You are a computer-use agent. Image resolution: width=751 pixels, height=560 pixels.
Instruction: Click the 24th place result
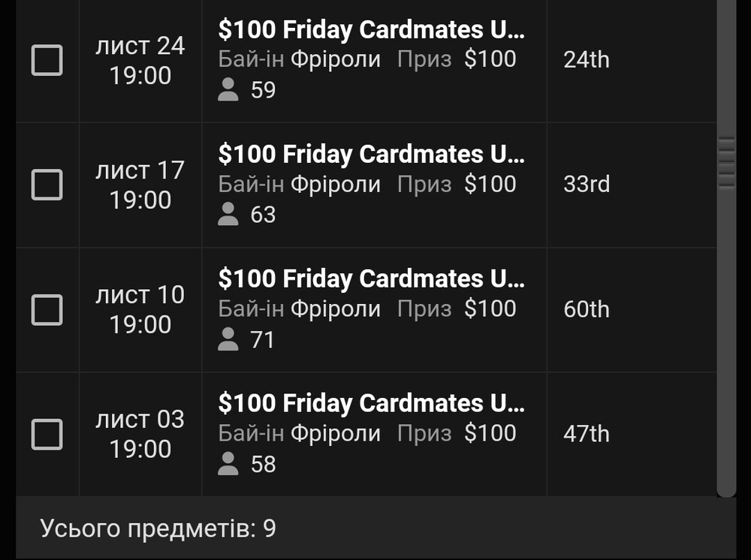587,60
